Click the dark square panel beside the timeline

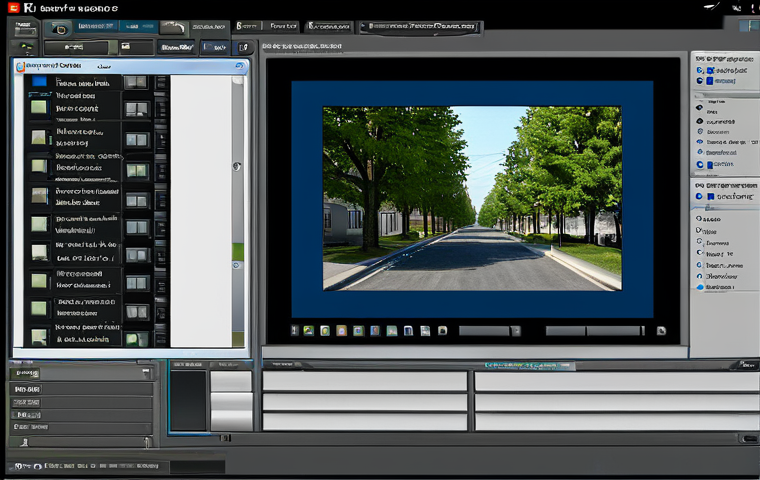click(x=189, y=401)
